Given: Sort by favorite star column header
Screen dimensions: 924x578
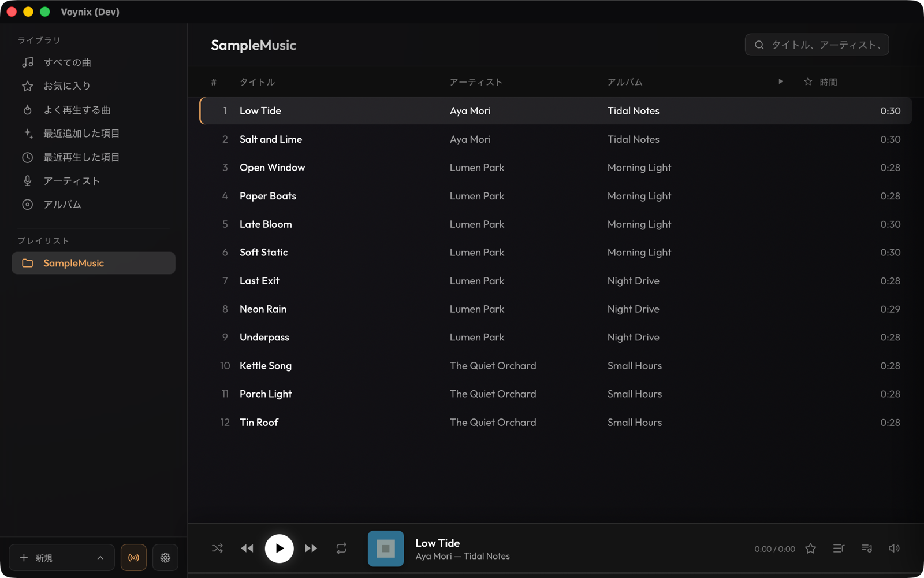Looking at the screenshot, I should tap(808, 81).
